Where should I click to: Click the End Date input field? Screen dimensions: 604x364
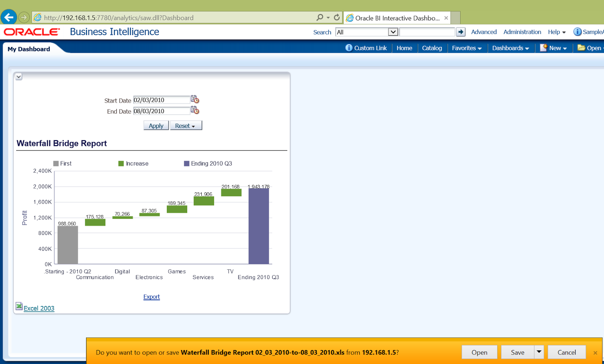(161, 111)
